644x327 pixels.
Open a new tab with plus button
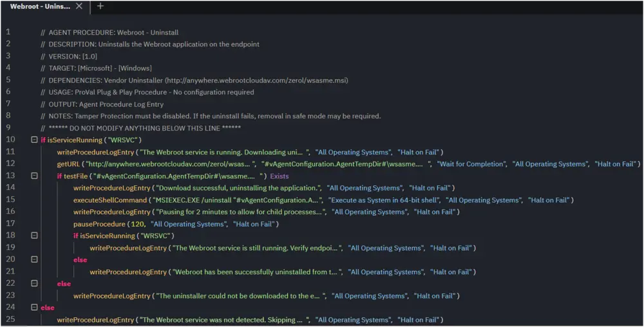click(100, 6)
